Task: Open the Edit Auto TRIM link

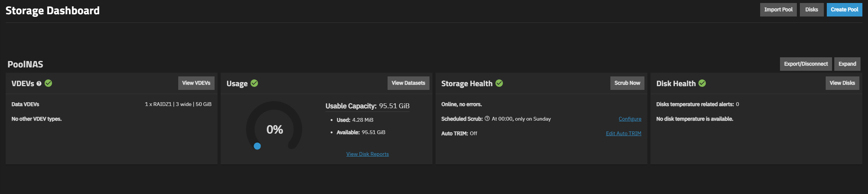Action: coord(623,133)
